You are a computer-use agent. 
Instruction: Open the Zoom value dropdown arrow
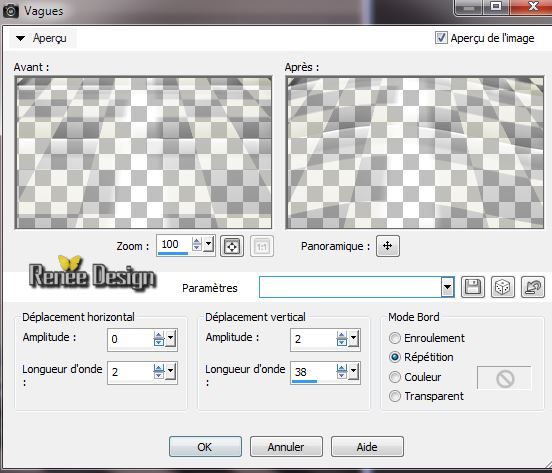(x=208, y=244)
